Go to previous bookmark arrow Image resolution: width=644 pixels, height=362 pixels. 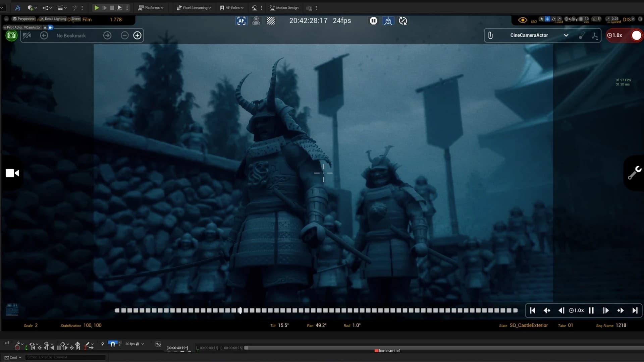[44, 36]
